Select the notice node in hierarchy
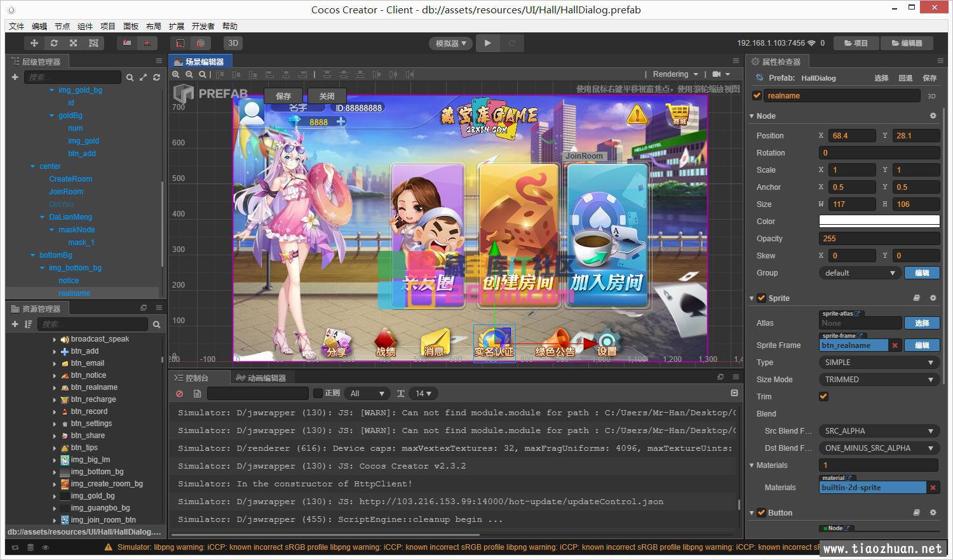953x560 pixels. (69, 281)
